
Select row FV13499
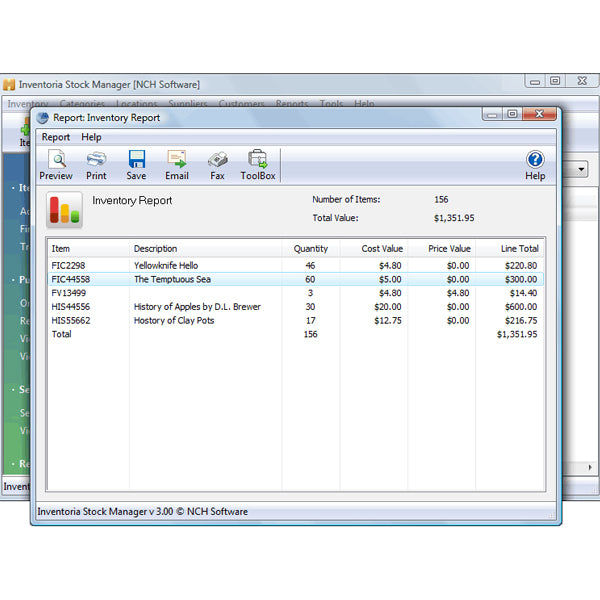pos(295,293)
